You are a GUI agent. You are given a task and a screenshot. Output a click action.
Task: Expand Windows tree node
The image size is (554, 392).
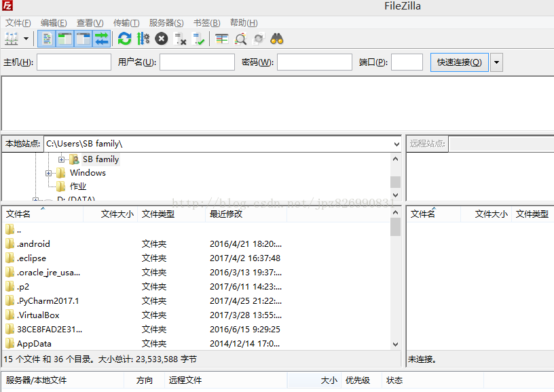pos(48,173)
